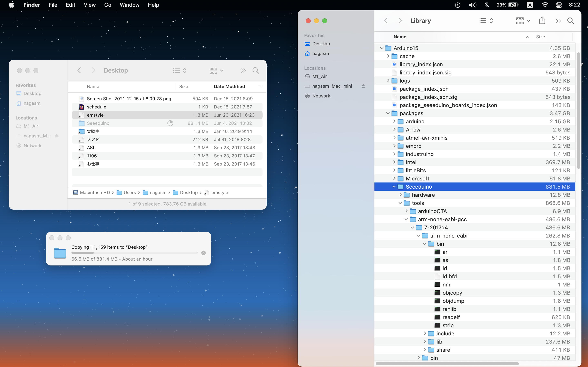Click the search icon in Library window
Image resolution: width=588 pixels, height=367 pixels.
pos(570,21)
